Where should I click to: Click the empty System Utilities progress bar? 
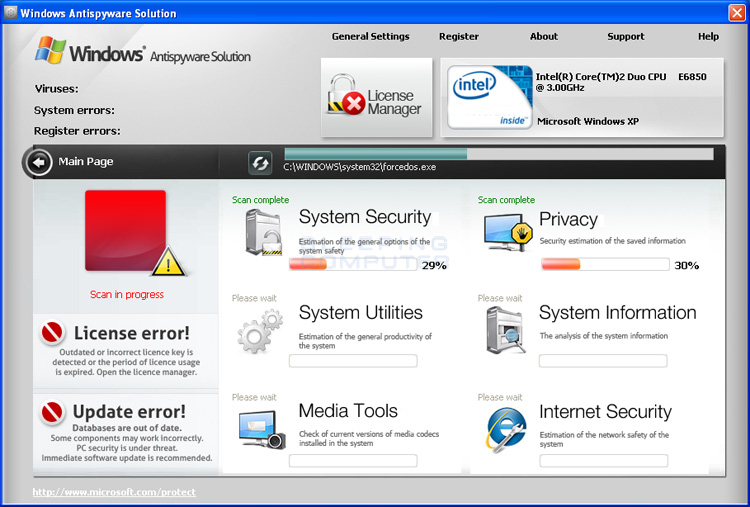tap(353, 361)
